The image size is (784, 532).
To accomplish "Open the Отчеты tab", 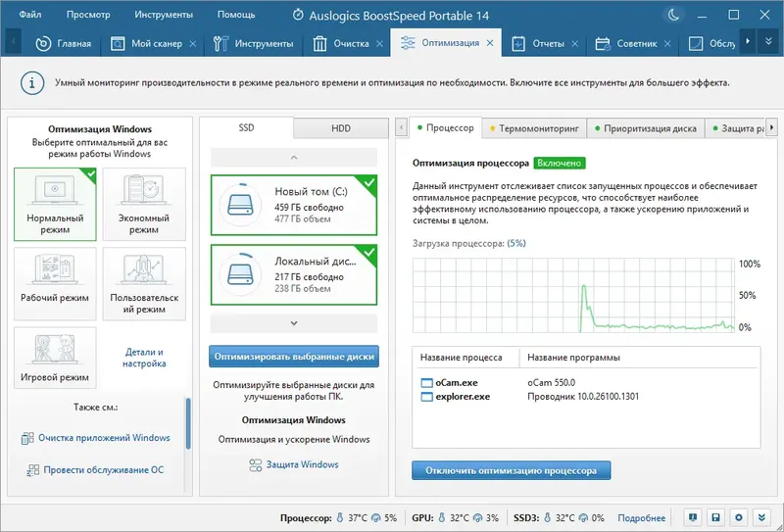I will coord(538,43).
